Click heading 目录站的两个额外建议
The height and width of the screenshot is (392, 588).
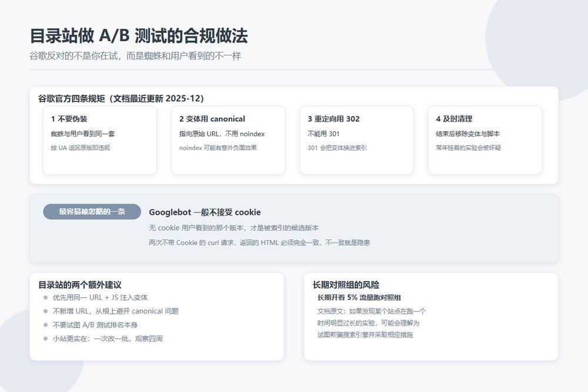point(80,285)
